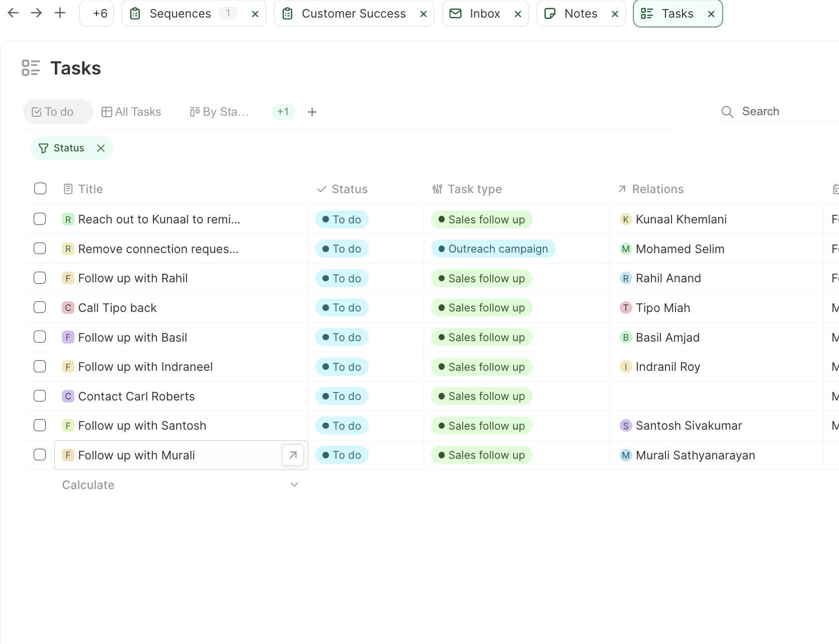Check the checkbox for Call Tipo back

click(40, 307)
